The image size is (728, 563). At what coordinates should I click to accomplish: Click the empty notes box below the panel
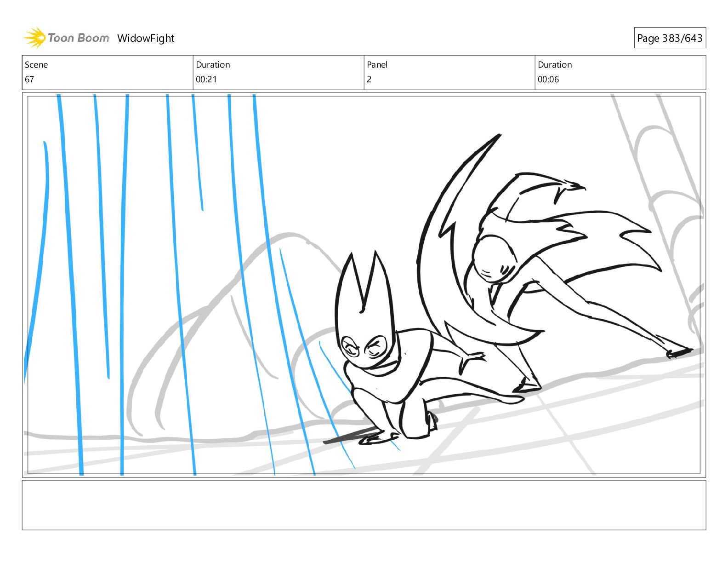364,505
